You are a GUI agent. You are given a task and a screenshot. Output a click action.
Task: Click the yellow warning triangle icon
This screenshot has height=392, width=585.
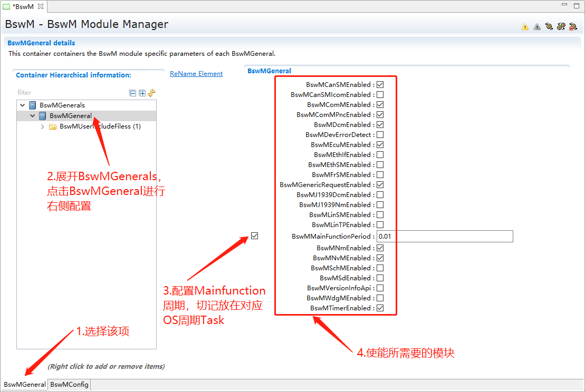525,26
